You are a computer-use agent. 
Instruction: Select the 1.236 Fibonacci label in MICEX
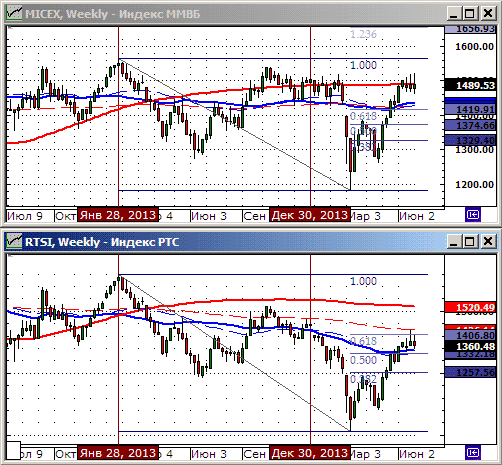pyautogui.click(x=363, y=34)
